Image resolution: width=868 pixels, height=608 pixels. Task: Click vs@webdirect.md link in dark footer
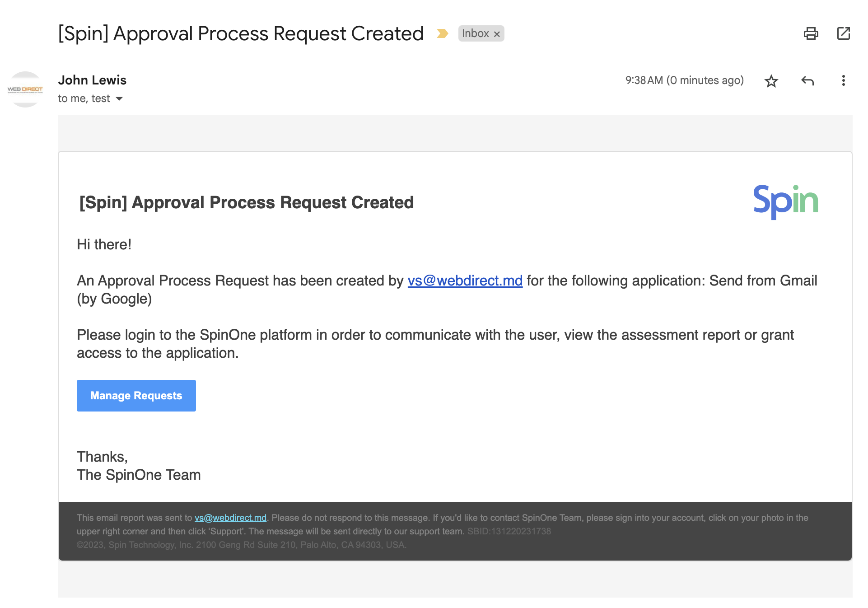pos(230,518)
